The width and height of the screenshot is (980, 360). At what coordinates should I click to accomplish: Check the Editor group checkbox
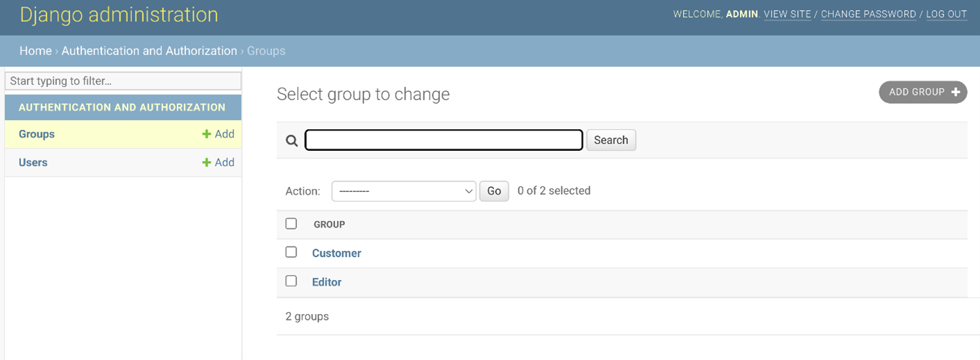pos(291,281)
